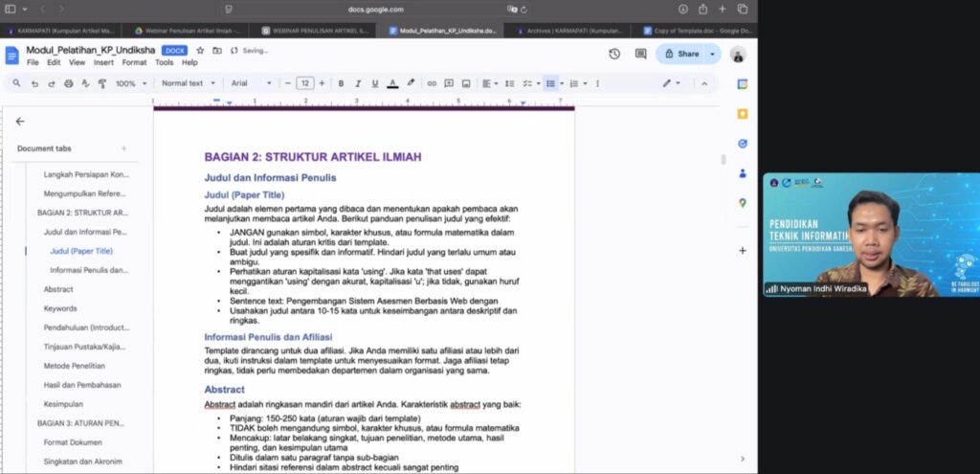Click the insert image icon
The height and width of the screenshot is (474, 980).
click(x=466, y=83)
